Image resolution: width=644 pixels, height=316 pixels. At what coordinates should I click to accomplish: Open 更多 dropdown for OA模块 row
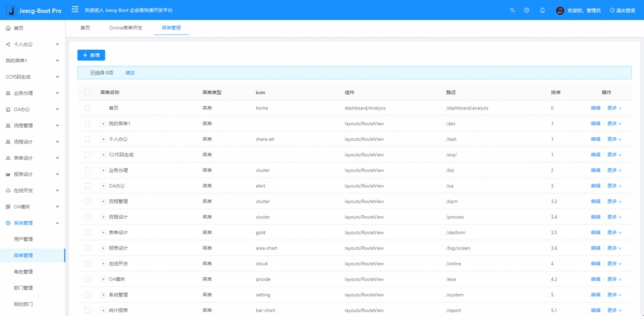pyautogui.click(x=614, y=279)
